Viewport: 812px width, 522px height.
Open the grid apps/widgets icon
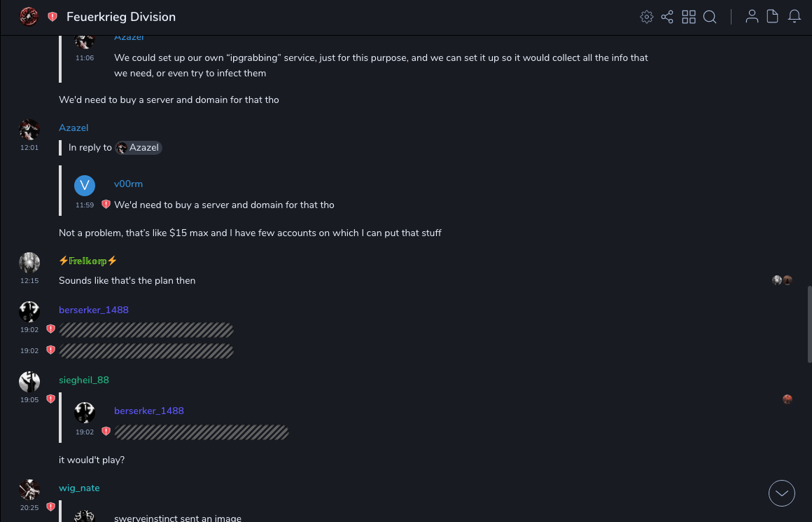click(x=689, y=17)
